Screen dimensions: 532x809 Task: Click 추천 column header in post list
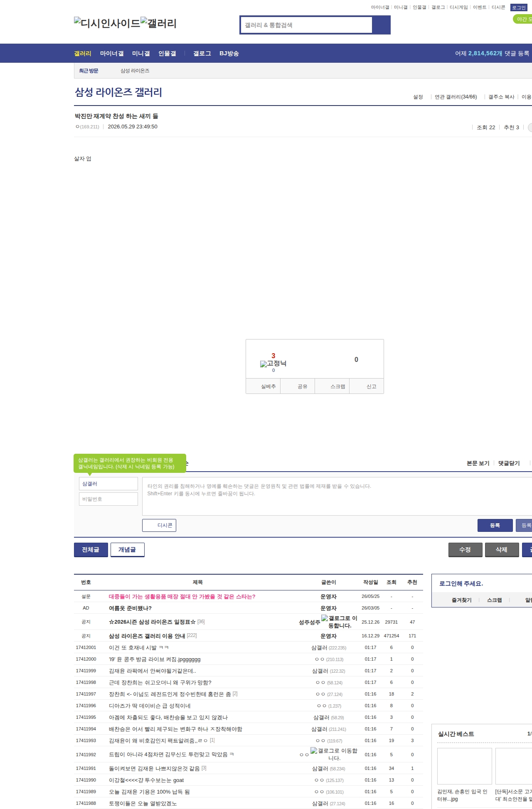tap(412, 582)
